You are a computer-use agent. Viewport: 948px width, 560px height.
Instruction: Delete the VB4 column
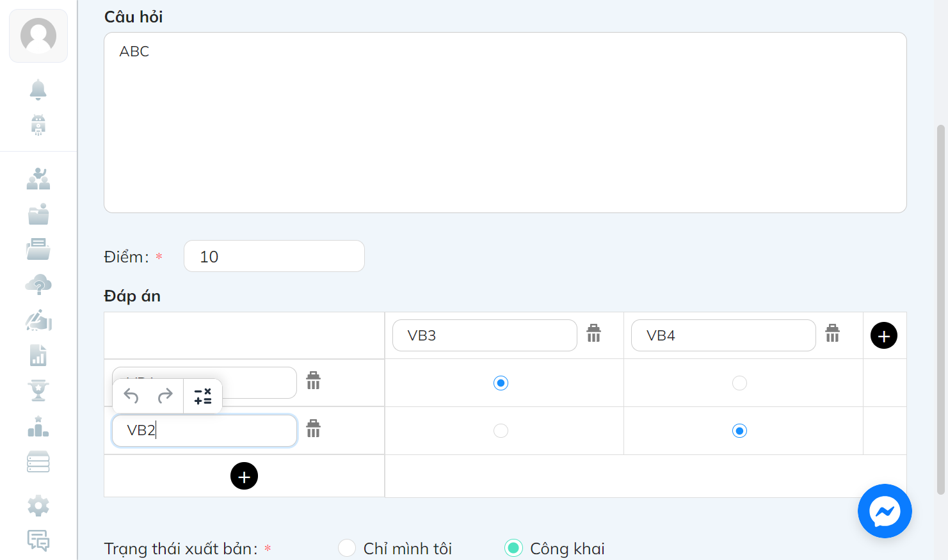pos(833,333)
